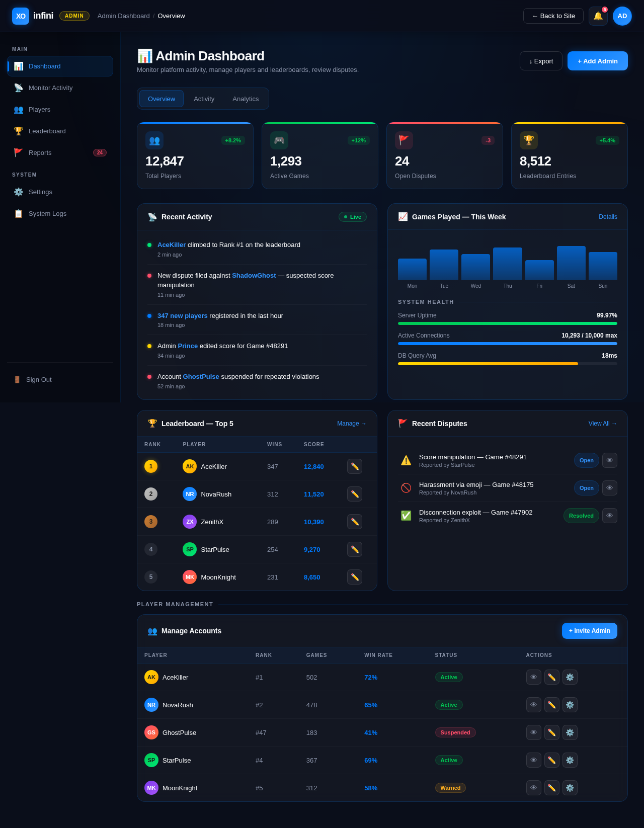Screen dimensions: 644x828
Task: View GhostPulse account with eye icon
Action: (534, 732)
